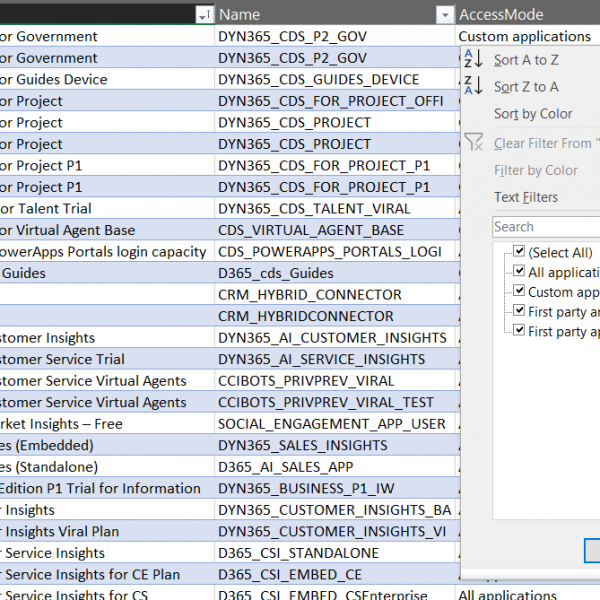Click the Sort Z to A icon

473,86
